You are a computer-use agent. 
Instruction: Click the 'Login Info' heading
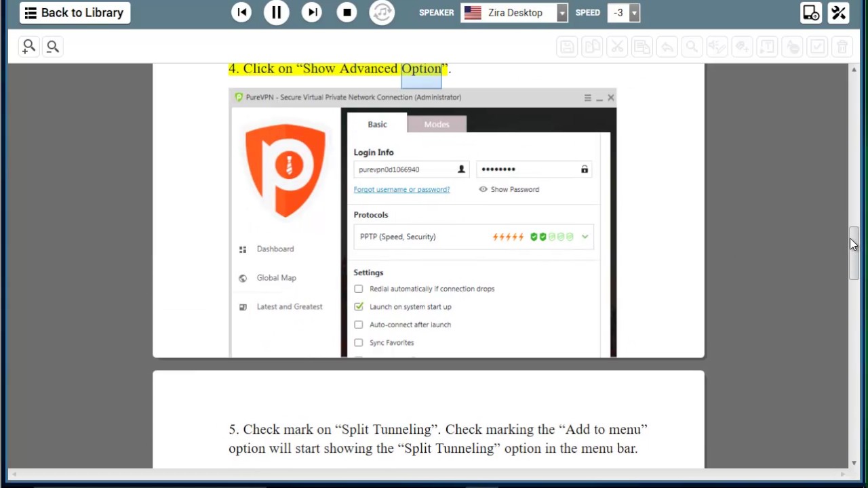click(x=373, y=152)
